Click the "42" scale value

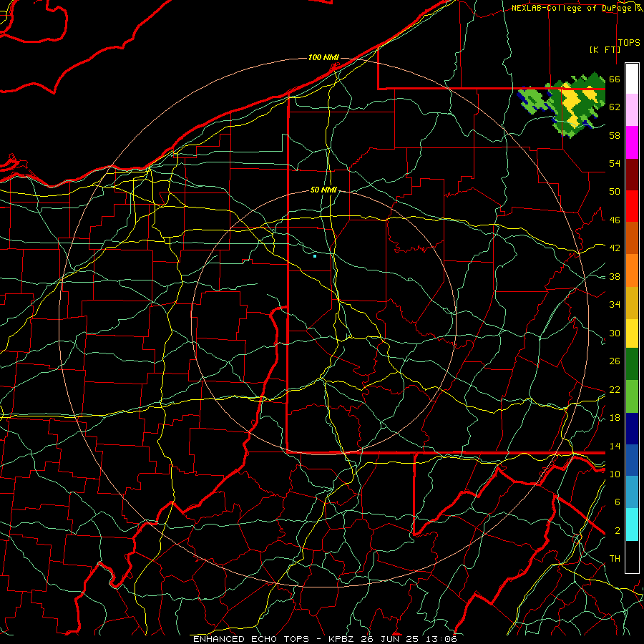[x=615, y=248]
